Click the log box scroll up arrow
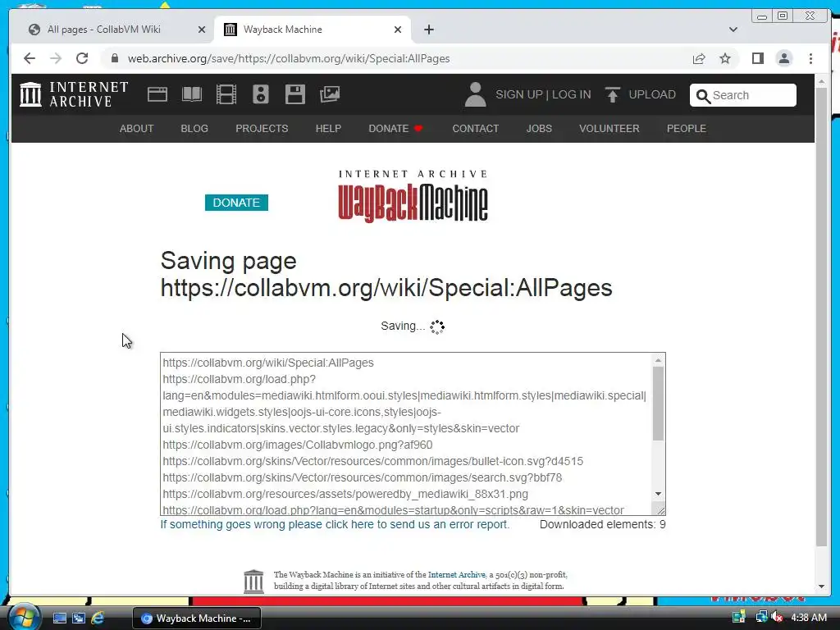Screen dimensions: 840x630 (658, 361)
